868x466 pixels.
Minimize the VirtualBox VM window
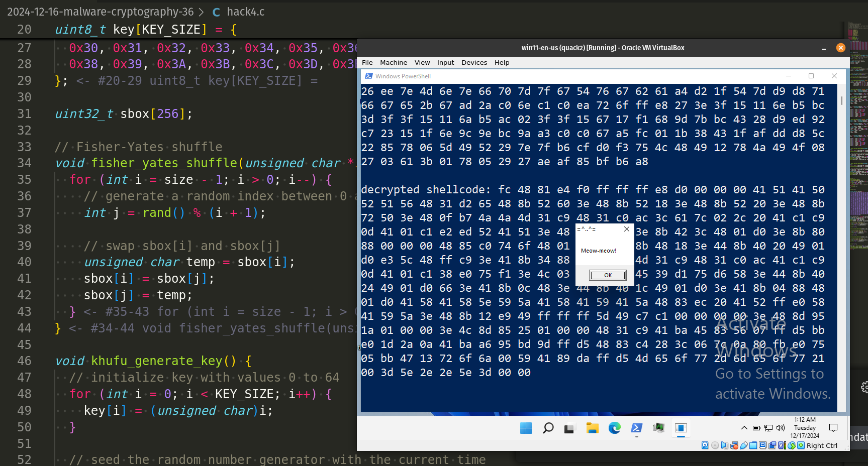pyautogui.click(x=824, y=48)
